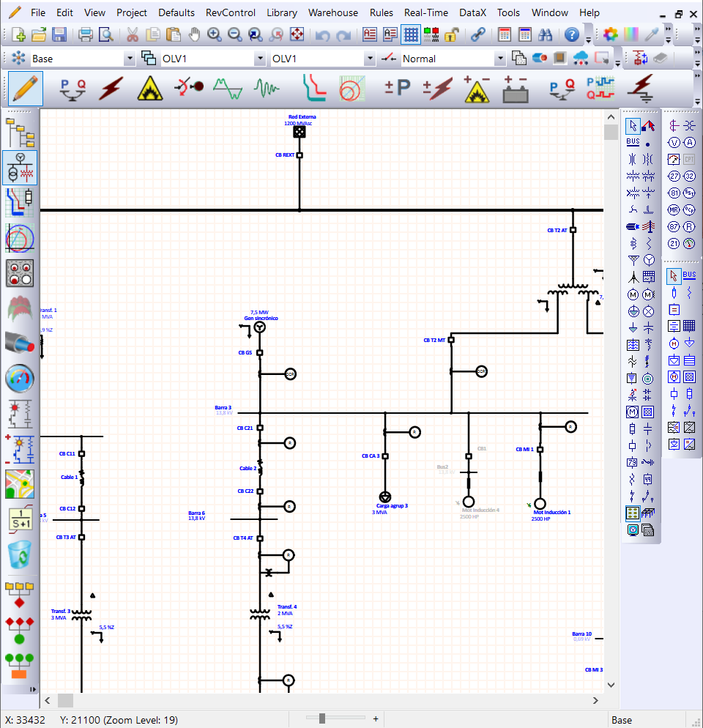This screenshot has width=703, height=728.
Task: Toggle the padlock icon in toolbar
Action: 452,34
